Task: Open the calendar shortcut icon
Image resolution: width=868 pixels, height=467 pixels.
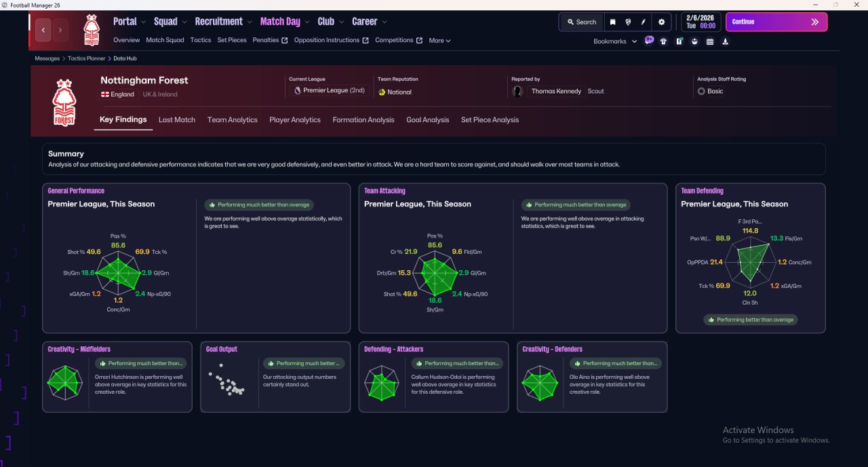Action: 710,41
